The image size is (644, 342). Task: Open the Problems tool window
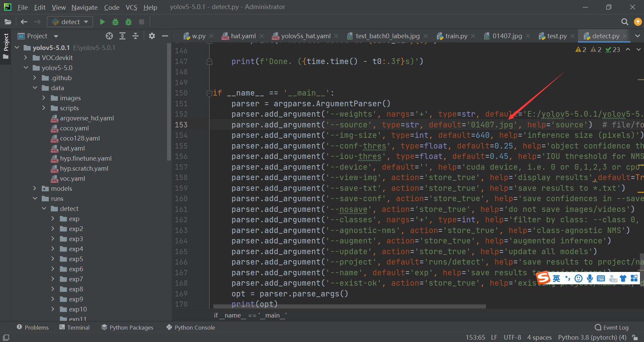click(33, 327)
